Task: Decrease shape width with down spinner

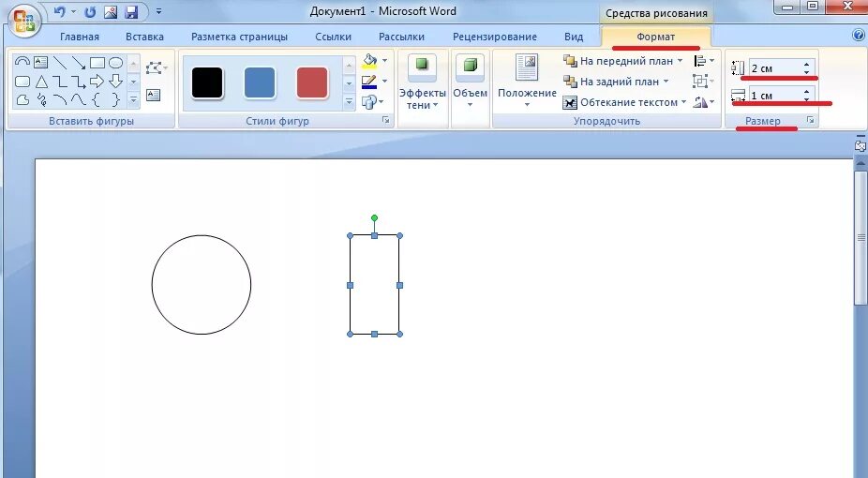Action: tap(806, 99)
